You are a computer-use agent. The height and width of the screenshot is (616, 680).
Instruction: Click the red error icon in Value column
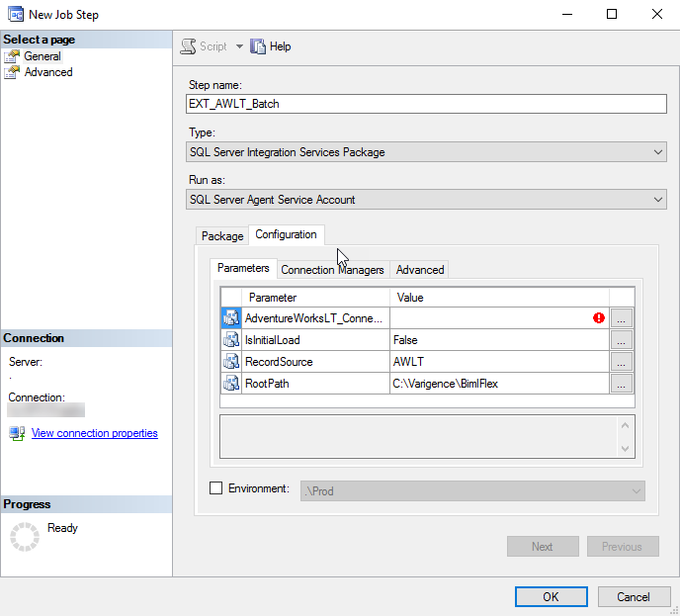point(599,318)
